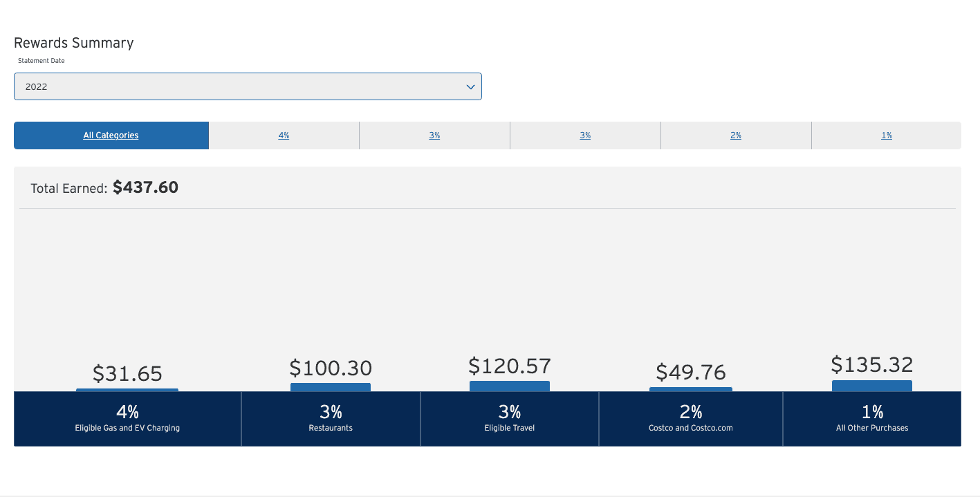Select the Eligible Gas and EV Charging bar

(x=127, y=389)
